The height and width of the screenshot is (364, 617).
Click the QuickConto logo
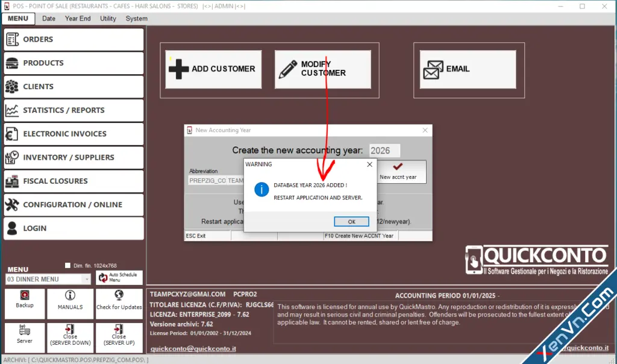click(x=537, y=260)
